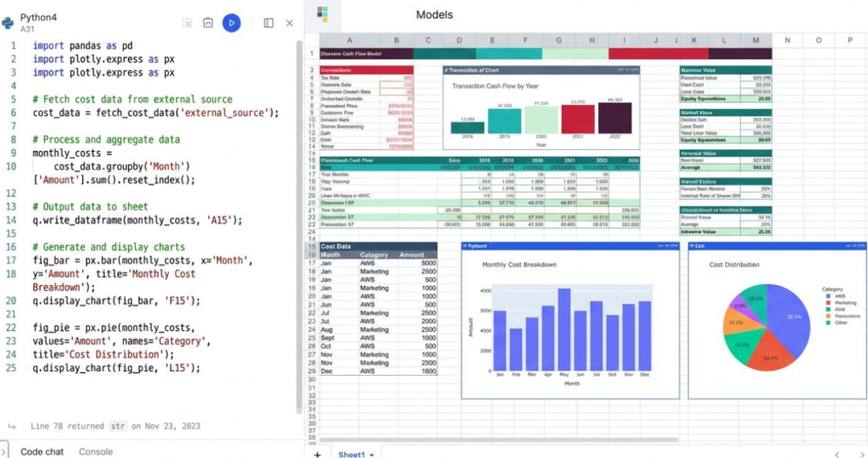Switch to the Console tab
This screenshot has height=458, width=868.
96,451
